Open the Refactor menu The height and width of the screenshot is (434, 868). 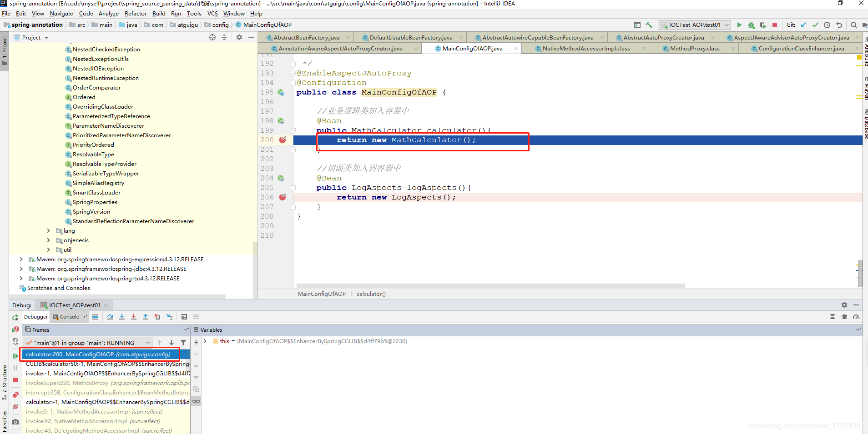pos(136,14)
